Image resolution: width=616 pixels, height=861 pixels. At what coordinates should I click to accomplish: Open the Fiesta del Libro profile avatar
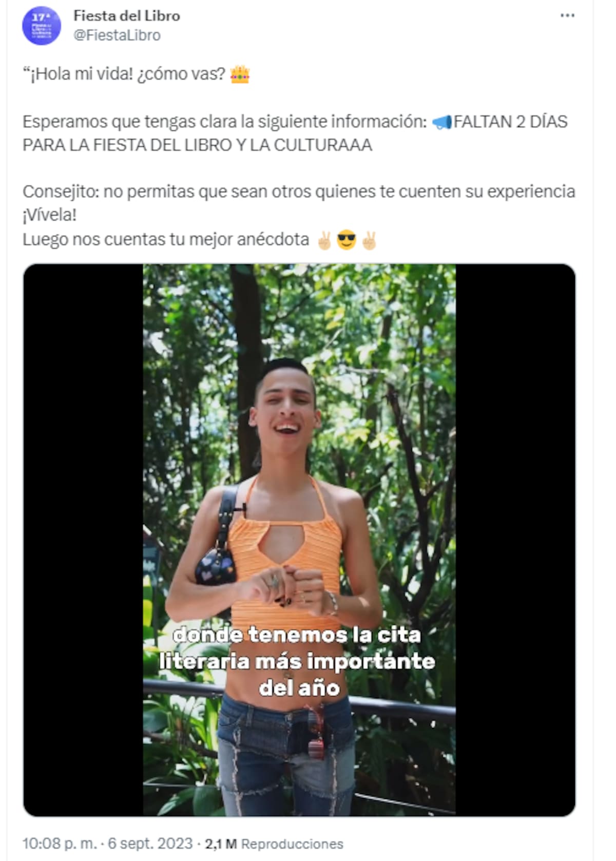(42, 26)
